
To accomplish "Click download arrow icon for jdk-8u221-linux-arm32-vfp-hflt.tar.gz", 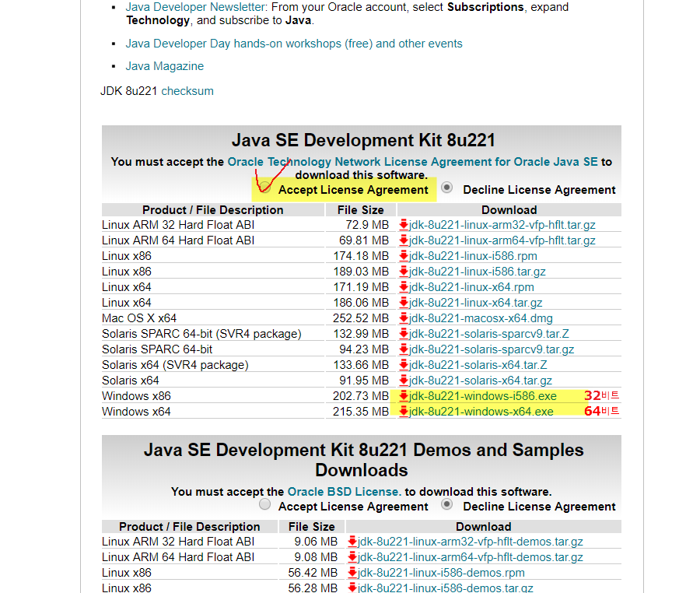I will click(404, 225).
